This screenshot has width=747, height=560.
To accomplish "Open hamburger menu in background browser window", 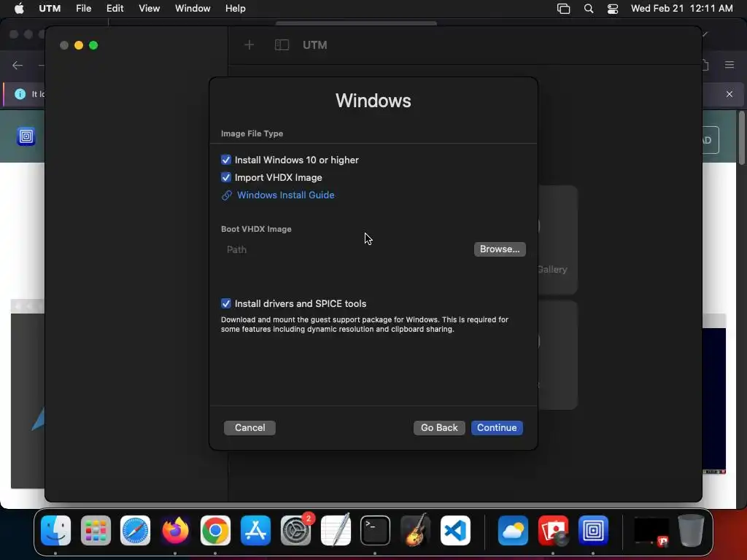I will 729,65.
